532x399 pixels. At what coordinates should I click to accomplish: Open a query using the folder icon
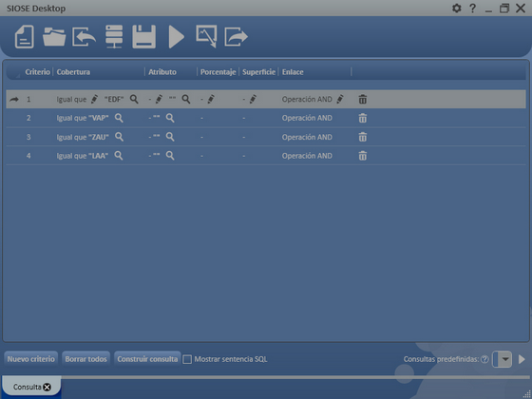point(54,37)
